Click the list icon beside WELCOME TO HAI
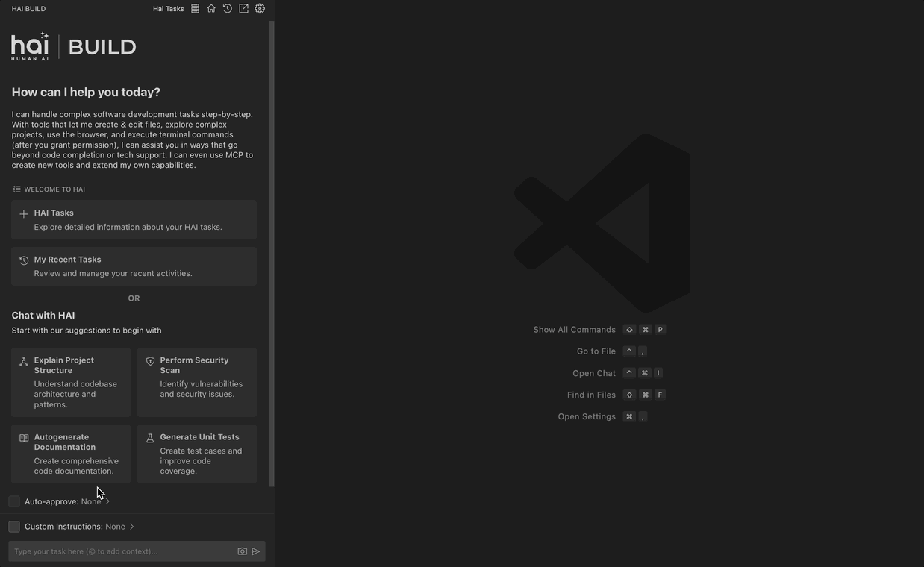This screenshot has height=567, width=924. [16, 189]
